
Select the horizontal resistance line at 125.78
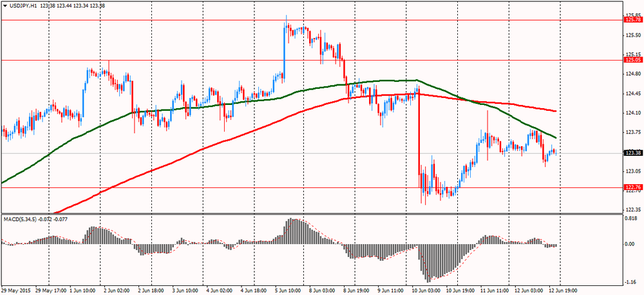[193, 20]
